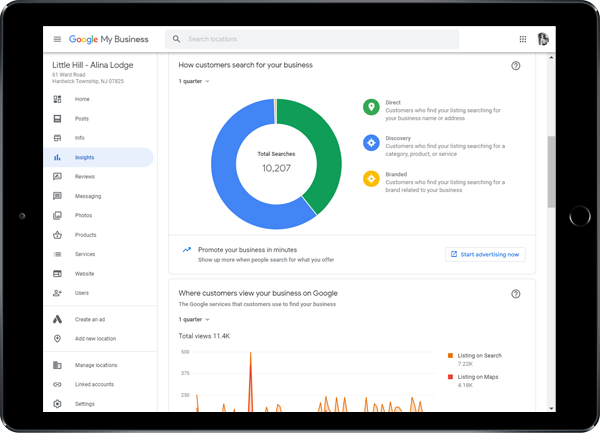Toggle the Listing on Search legend swatch
Viewport: 600px width, 433px height.
tap(450, 355)
